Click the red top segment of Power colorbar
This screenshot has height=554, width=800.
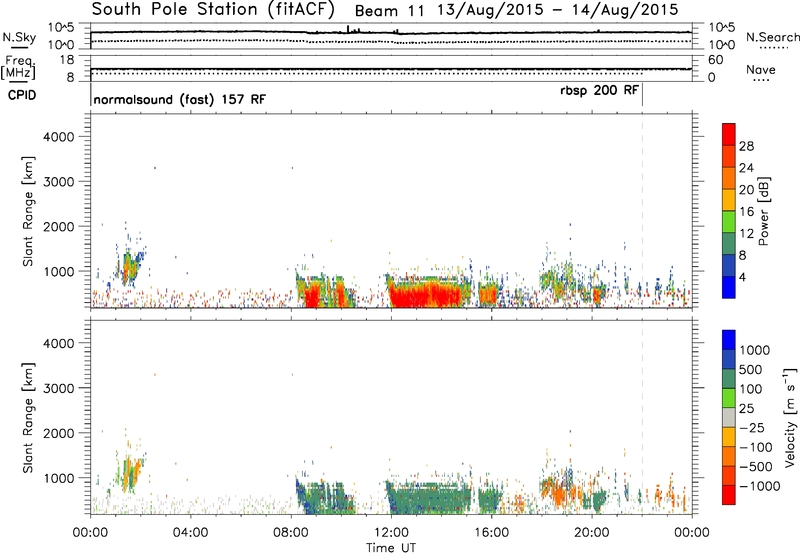[x=729, y=134]
